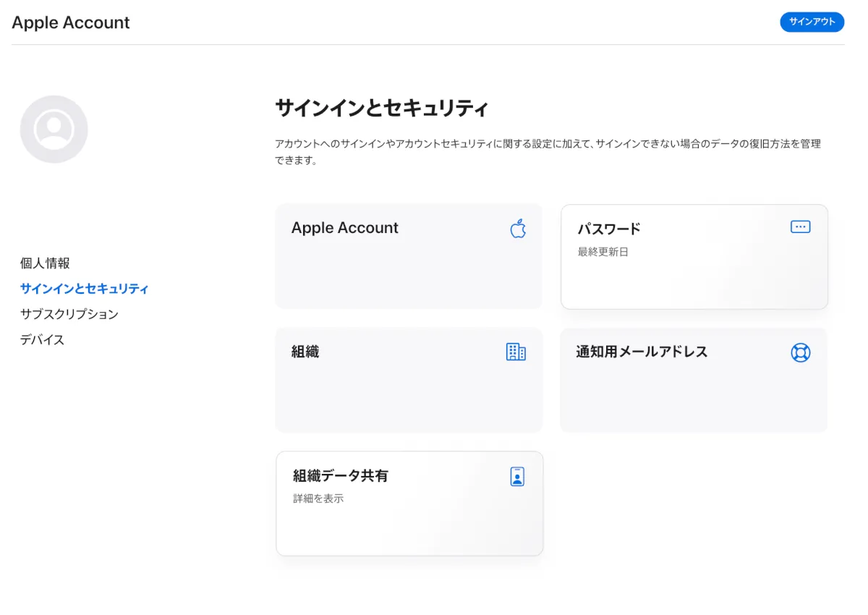
Task: Click the 最終更新日 text under パスワード
Action: coord(603,252)
